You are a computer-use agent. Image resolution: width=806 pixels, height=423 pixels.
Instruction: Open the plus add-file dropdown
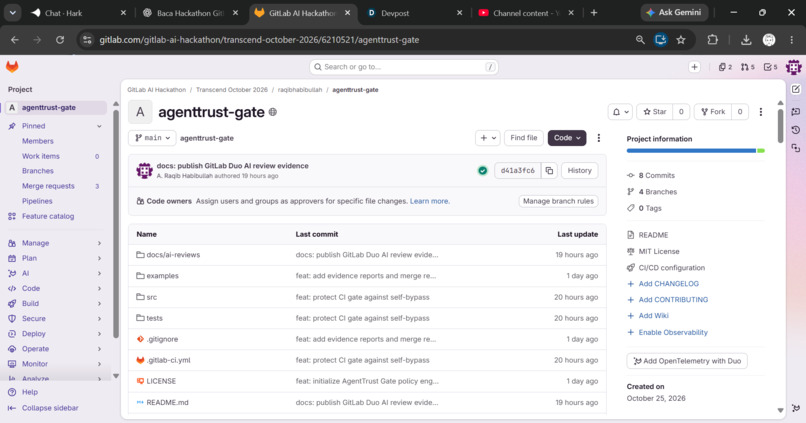[x=487, y=138]
